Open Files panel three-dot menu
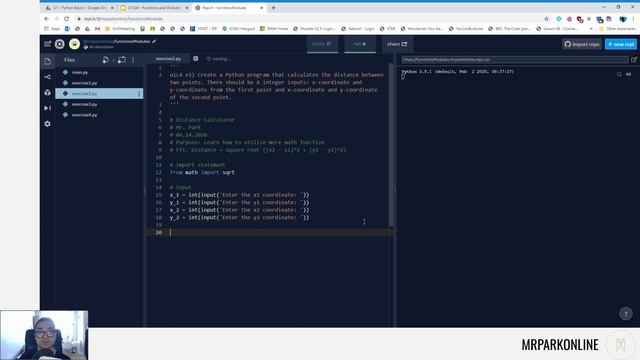 [x=133, y=60]
